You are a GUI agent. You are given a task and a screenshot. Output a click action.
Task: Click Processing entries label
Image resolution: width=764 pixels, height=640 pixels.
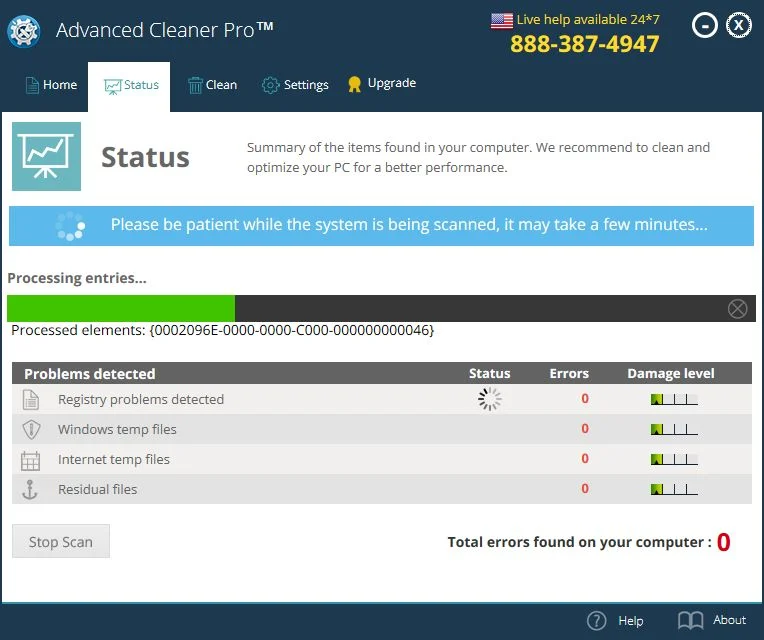click(77, 278)
